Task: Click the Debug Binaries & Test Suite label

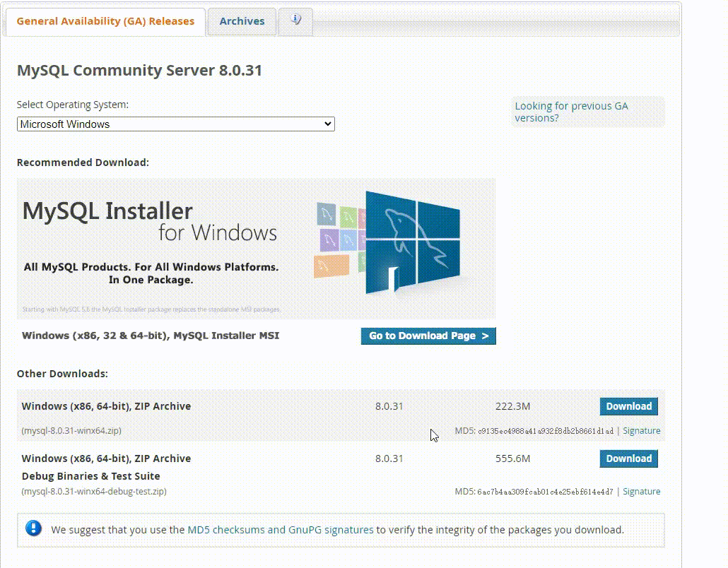Action: 90,476
